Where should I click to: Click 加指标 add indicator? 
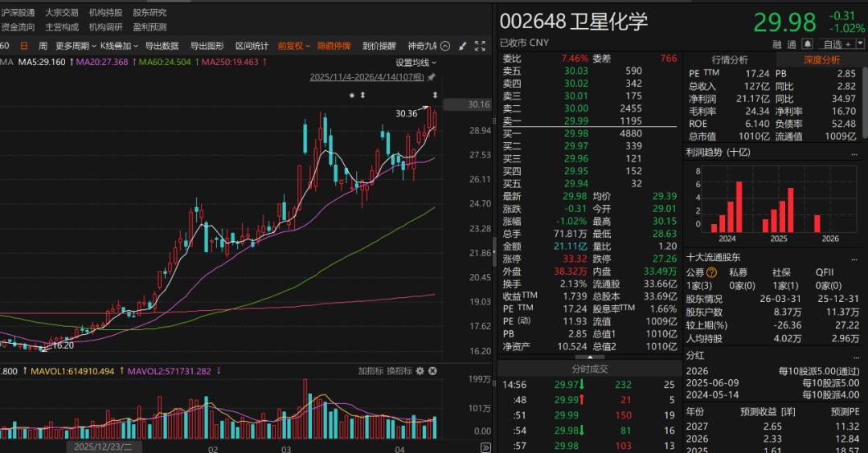click(x=371, y=370)
